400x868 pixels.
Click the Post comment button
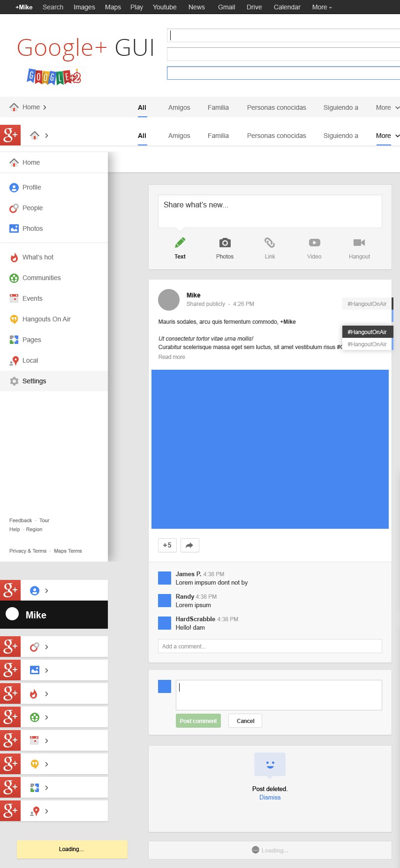[x=198, y=721]
